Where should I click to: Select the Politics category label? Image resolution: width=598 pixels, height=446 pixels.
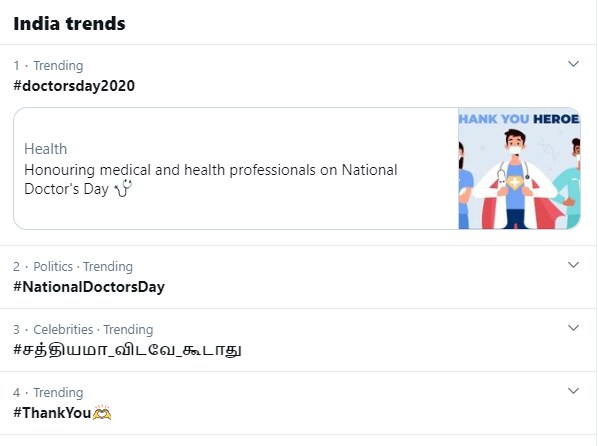coord(53,266)
